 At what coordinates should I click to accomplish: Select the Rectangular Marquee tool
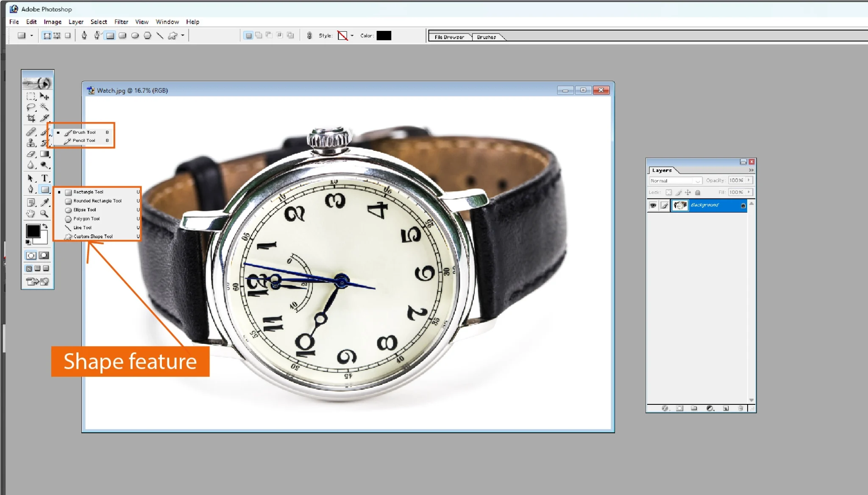click(31, 97)
